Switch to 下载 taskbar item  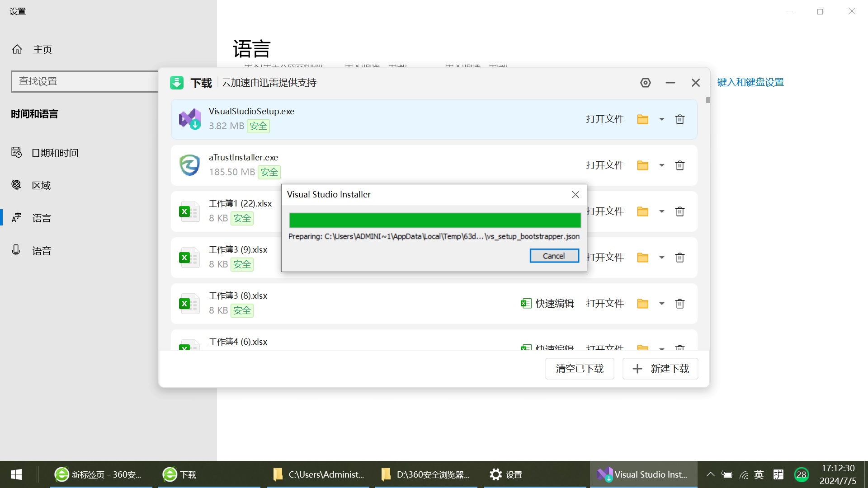(209, 474)
